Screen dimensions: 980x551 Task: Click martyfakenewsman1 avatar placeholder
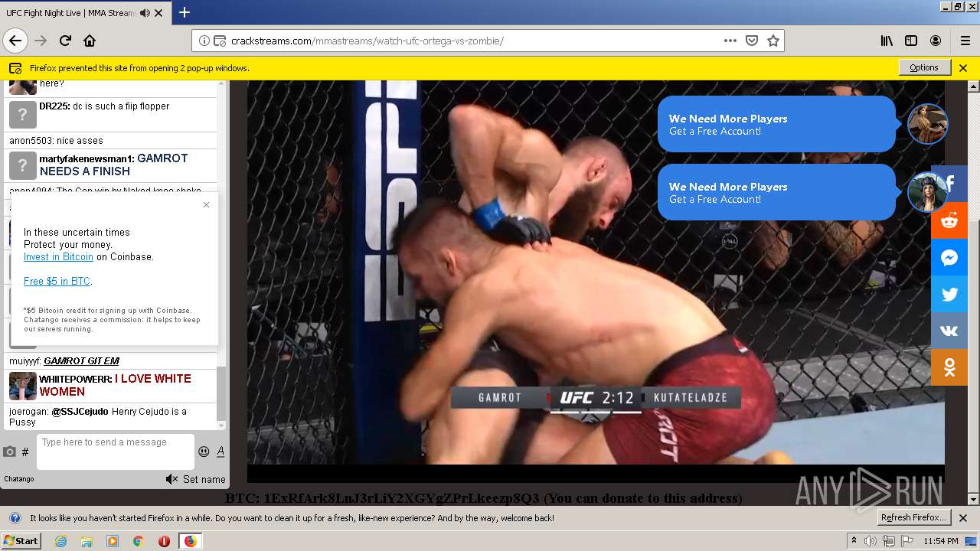point(23,165)
